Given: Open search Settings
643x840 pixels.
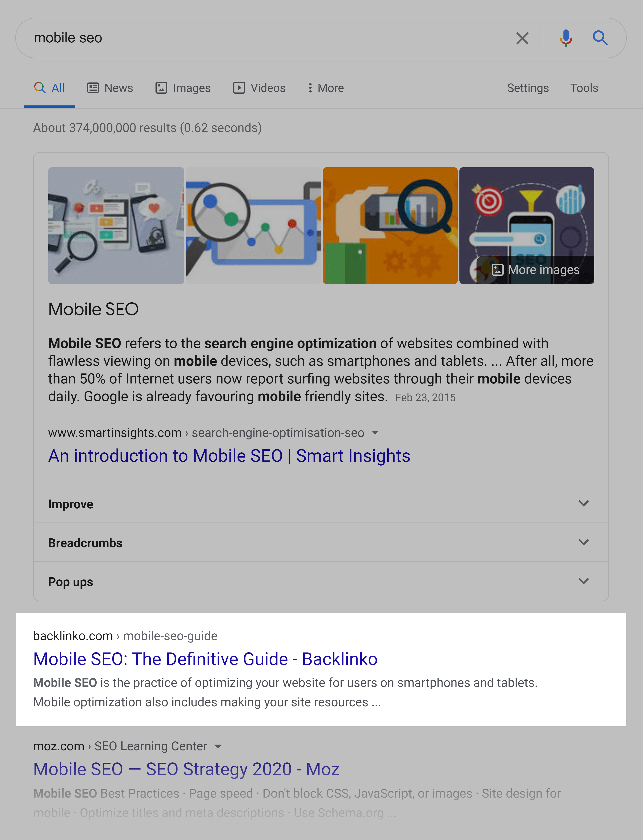Looking at the screenshot, I should (528, 88).
